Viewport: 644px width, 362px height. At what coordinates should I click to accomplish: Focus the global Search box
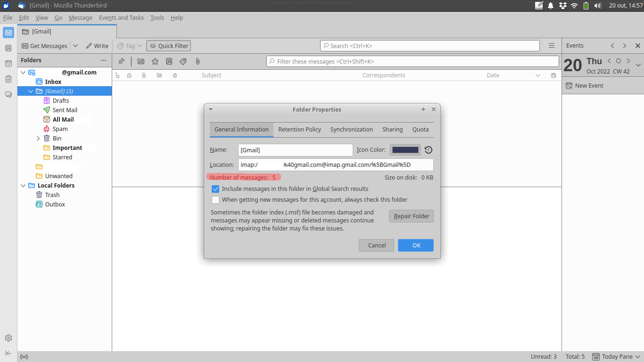(x=430, y=46)
